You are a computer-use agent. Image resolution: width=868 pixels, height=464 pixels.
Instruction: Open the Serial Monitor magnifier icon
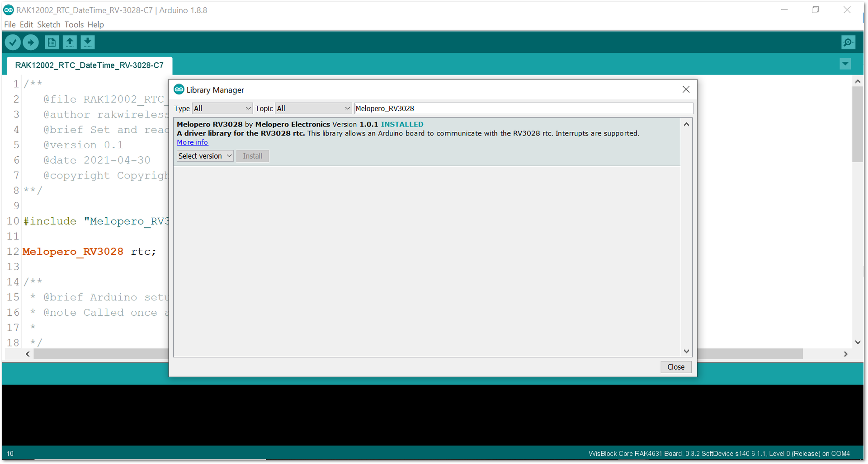click(848, 42)
